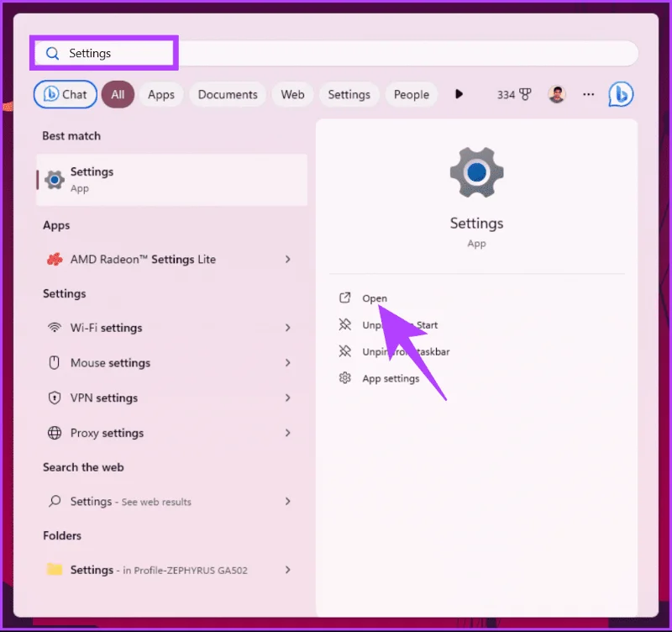This screenshot has height=632, width=672.
Task: Open Bing Chat icon at top right
Action: coord(621,94)
